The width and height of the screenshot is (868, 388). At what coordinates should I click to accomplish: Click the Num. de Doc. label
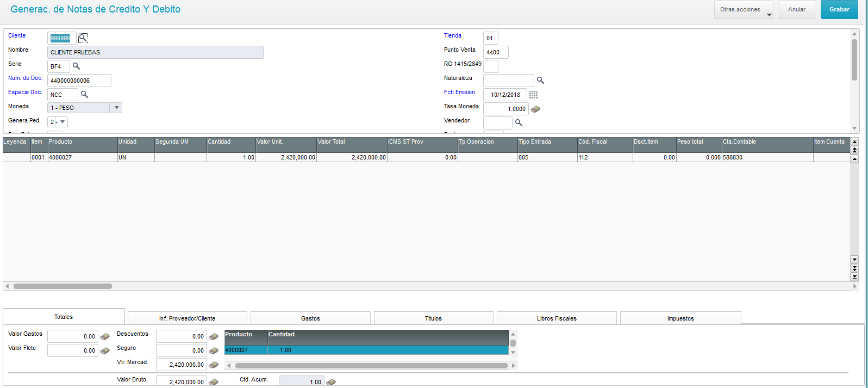pos(25,78)
